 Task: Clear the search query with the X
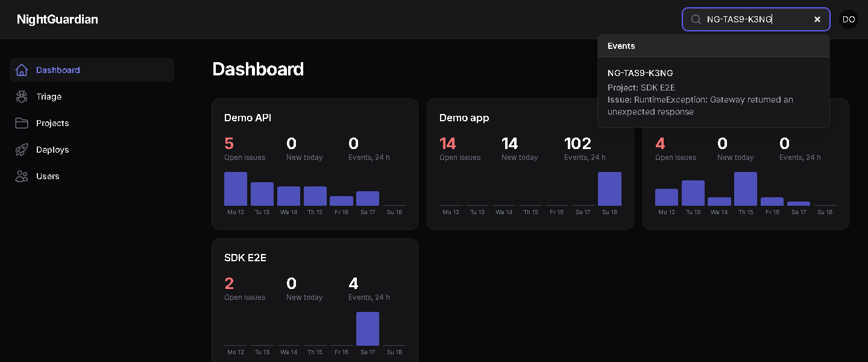click(817, 19)
